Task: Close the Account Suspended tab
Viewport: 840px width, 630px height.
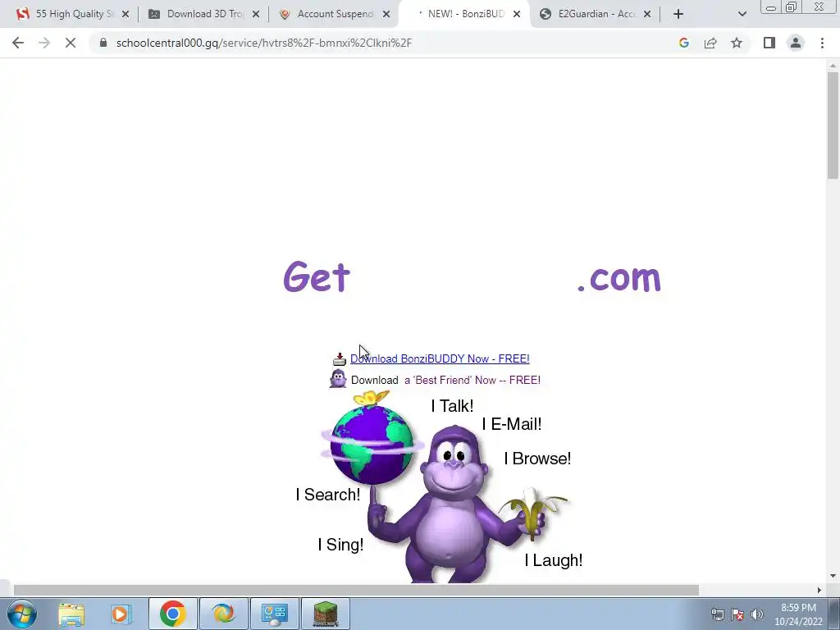Action: [386, 15]
